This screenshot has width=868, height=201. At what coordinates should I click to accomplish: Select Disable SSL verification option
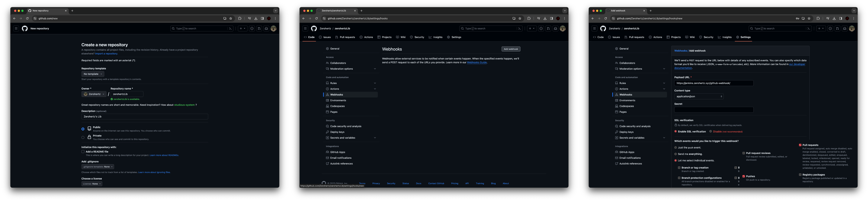(x=711, y=131)
